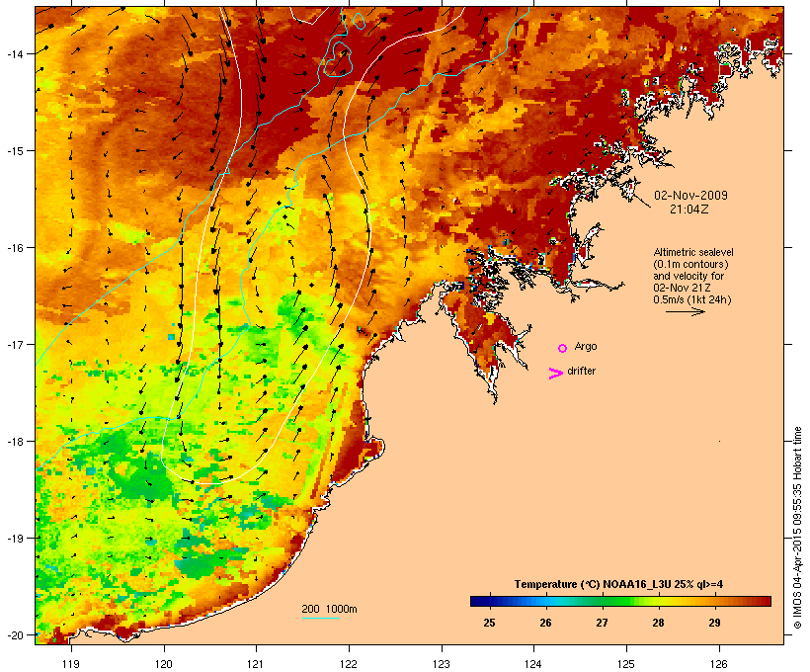Click the vertical IMOS Hobart time copyright text
The height and width of the screenshot is (672, 810).
tap(797, 528)
